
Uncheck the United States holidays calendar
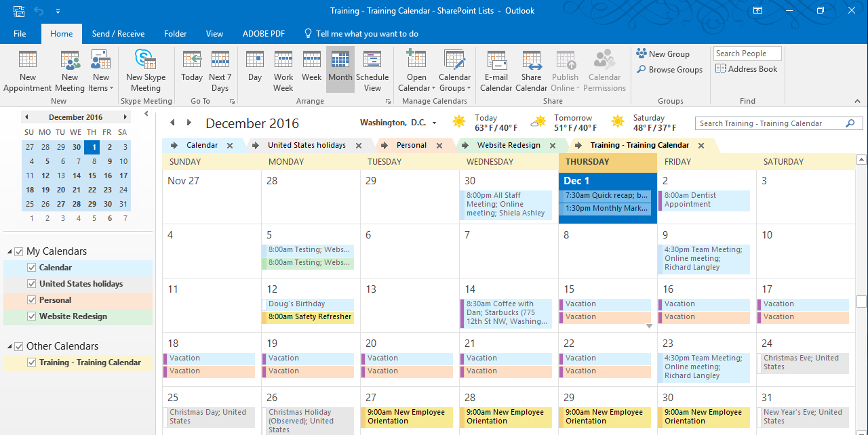pos(31,284)
